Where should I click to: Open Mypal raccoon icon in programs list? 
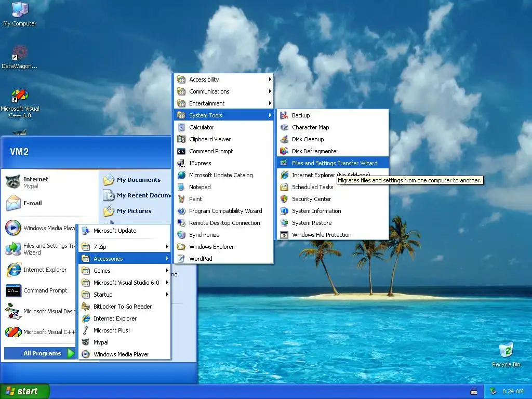pos(86,342)
